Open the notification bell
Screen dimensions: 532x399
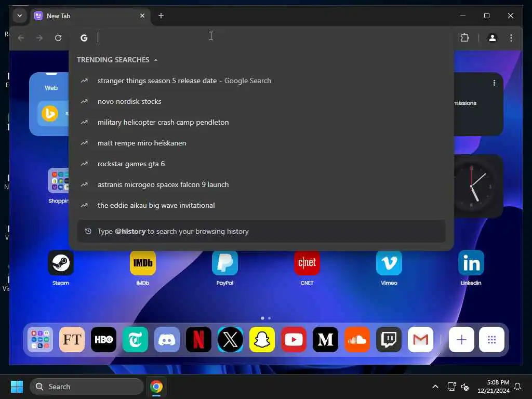coord(518,387)
